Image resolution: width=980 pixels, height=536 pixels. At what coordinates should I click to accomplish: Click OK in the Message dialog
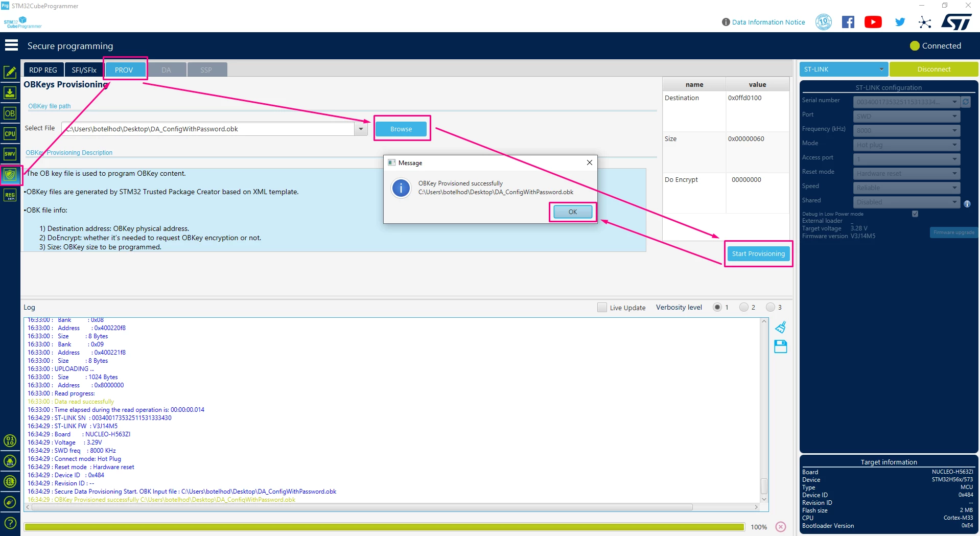(572, 212)
